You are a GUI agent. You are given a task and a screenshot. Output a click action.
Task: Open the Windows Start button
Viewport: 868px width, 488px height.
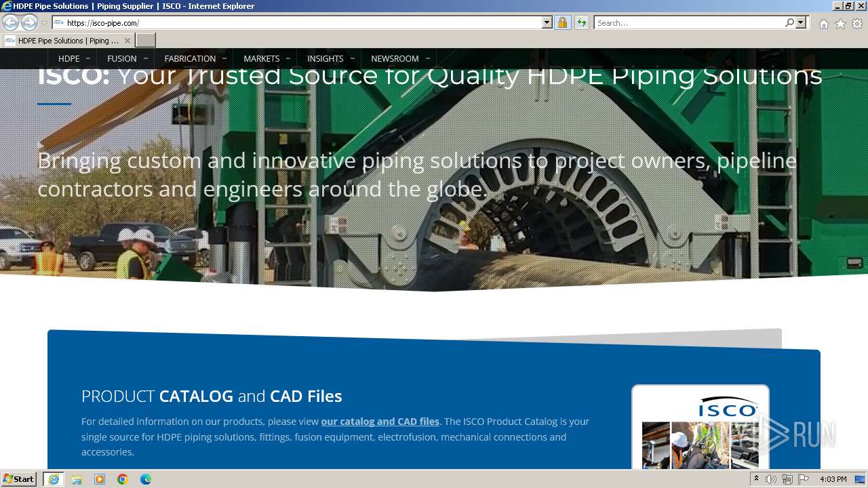[19, 479]
